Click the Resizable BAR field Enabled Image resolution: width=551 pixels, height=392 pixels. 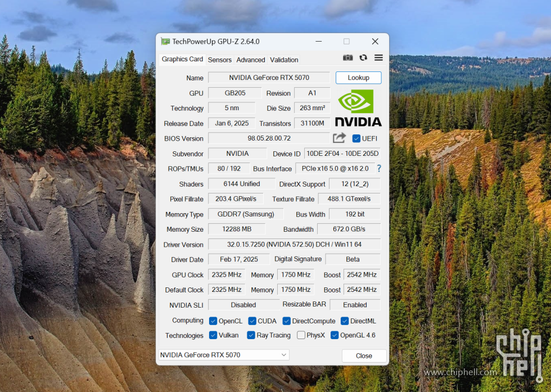pos(355,305)
